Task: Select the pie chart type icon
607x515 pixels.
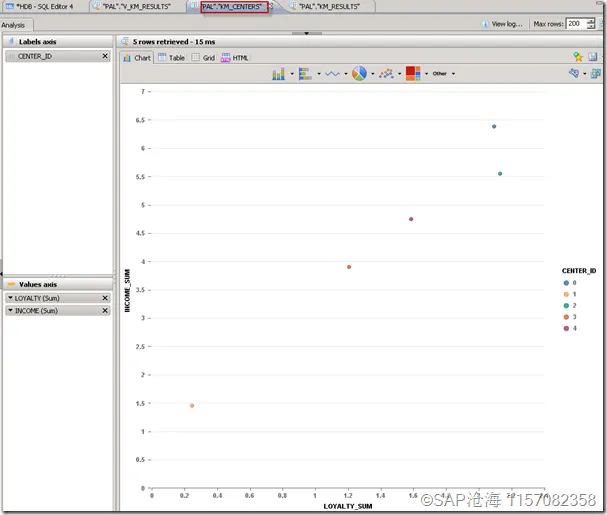Action: (x=359, y=73)
